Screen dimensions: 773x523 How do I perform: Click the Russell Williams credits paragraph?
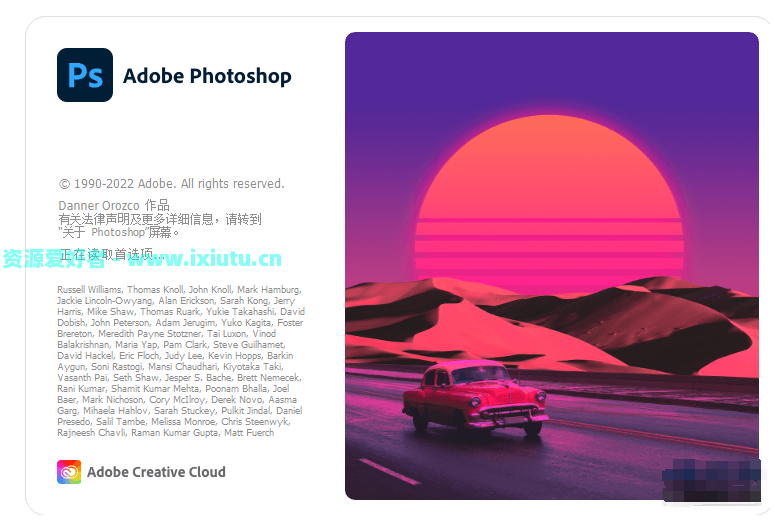pyautogui.click(x=180, y=361)
